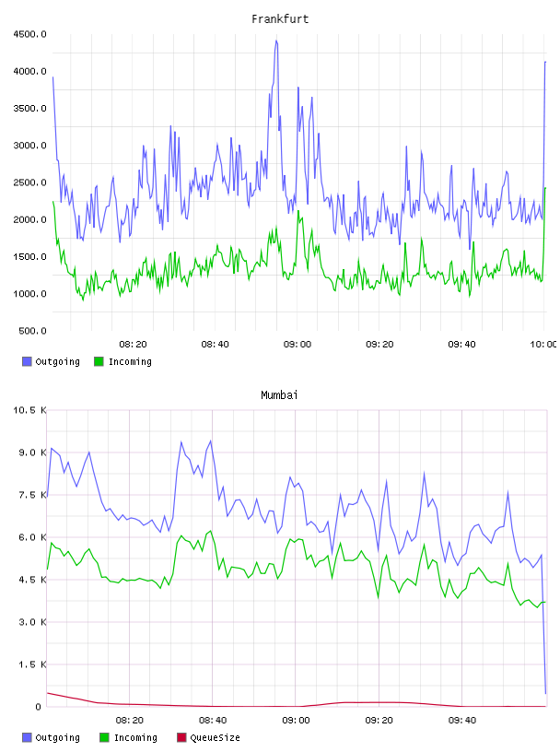
Task: Click the 09:00 time label on Mumbai chart
Action: tap(296, 721)
